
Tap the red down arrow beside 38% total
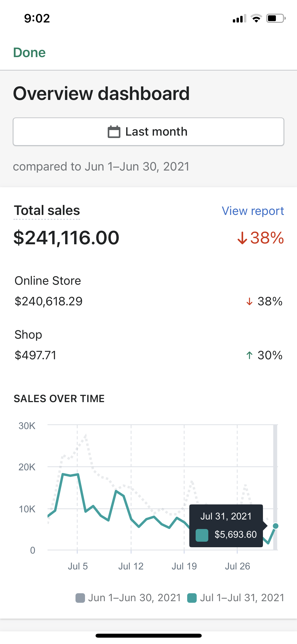tap(242, 238)
